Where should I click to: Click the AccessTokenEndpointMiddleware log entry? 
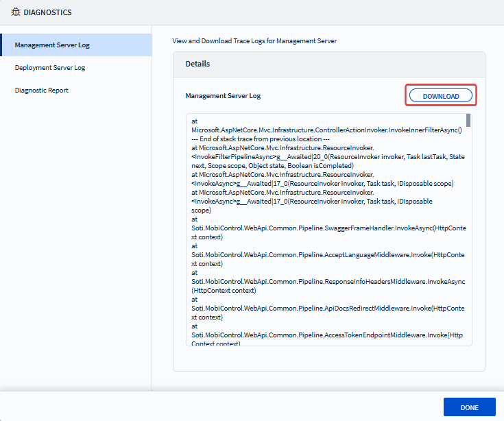point(328,335)
